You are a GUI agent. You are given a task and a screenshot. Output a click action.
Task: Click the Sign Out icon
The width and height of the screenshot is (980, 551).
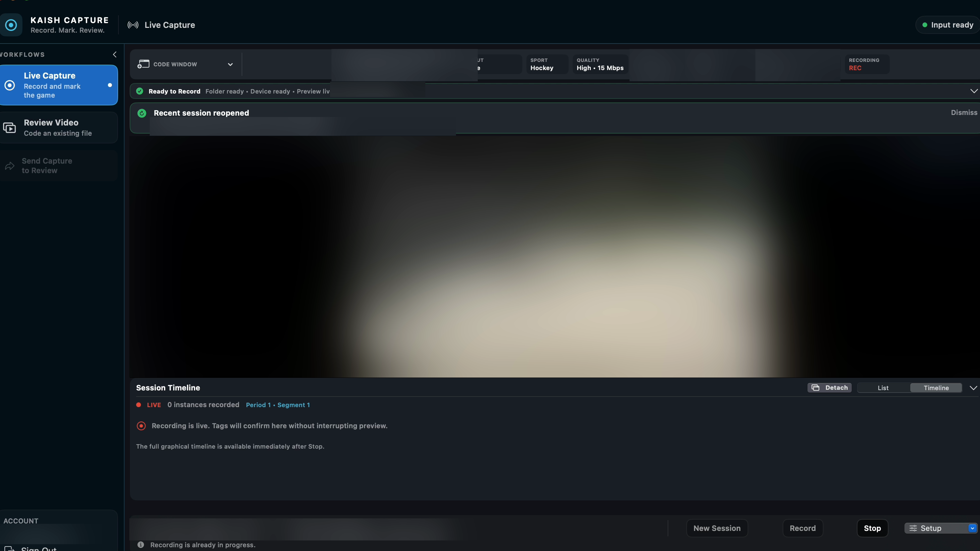(10, 549)
